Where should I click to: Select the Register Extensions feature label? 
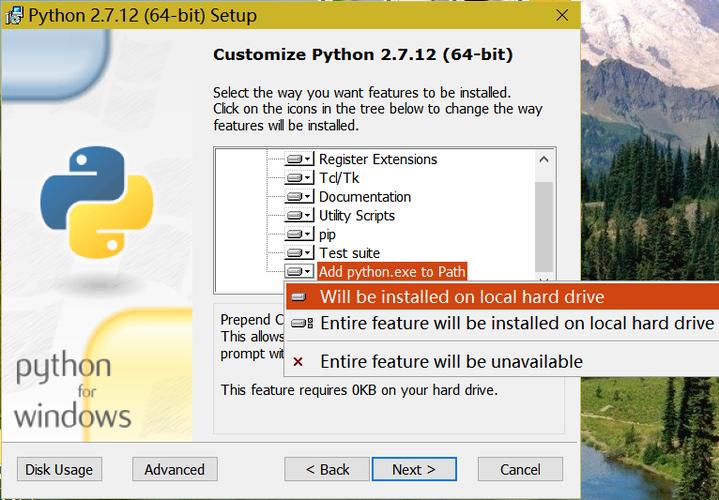[378, 159]
